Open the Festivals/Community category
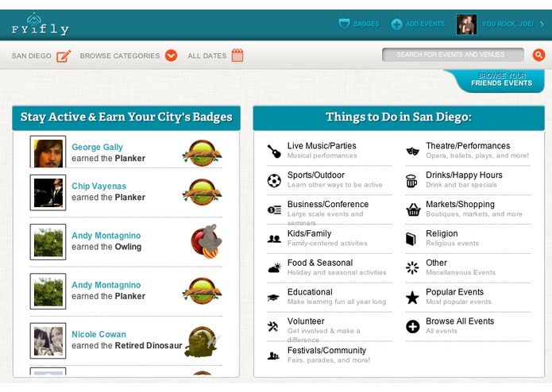The width and height of the screenshot is (552, 392). click(x=326, y=351)
